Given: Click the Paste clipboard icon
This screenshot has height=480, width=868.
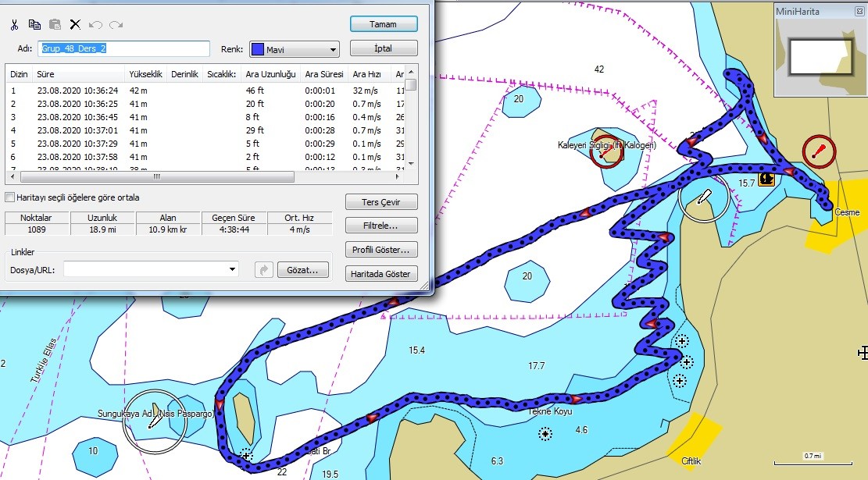Looking at the screenshot, I should (x=55, y=24).
